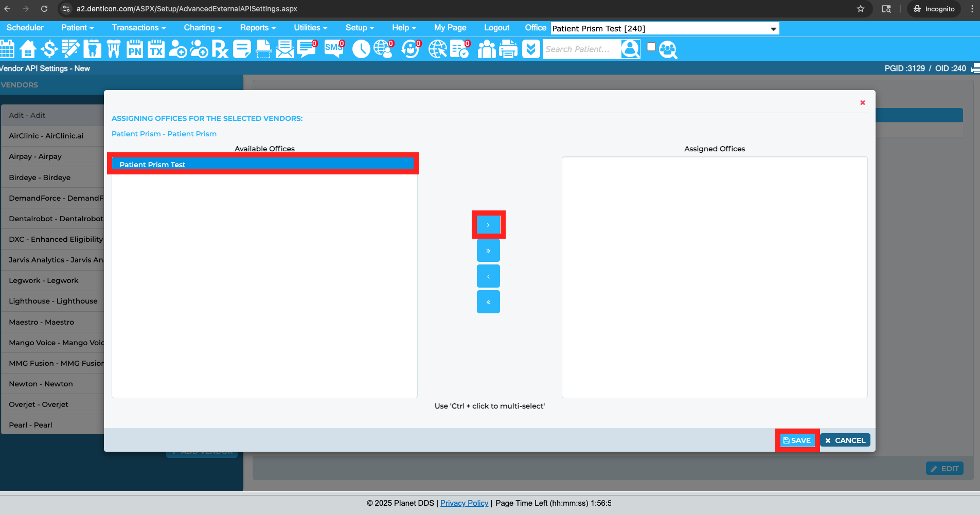Move all offices to Assigned Offices

(x=488, y=251)
